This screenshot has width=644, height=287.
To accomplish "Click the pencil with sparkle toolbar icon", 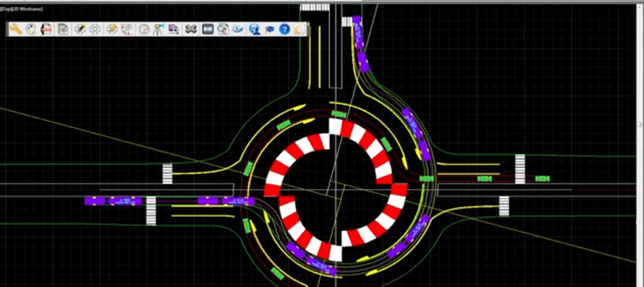I will 80,29.
